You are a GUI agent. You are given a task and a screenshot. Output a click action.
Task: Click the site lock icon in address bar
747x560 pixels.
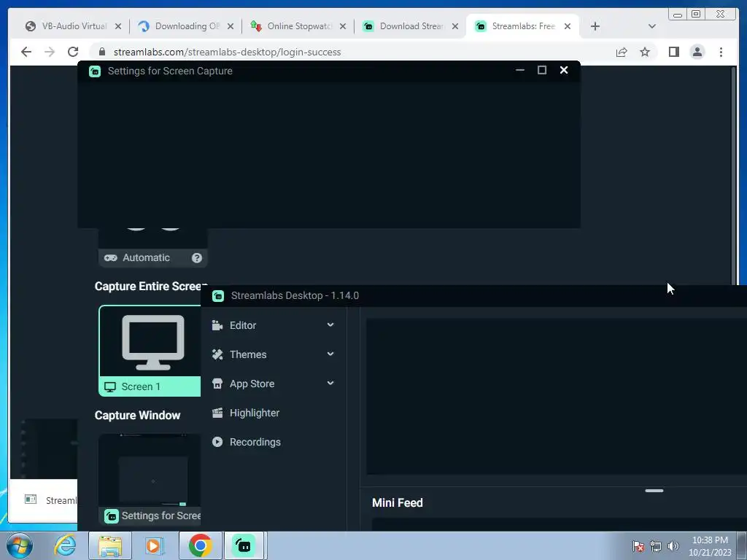102,52
